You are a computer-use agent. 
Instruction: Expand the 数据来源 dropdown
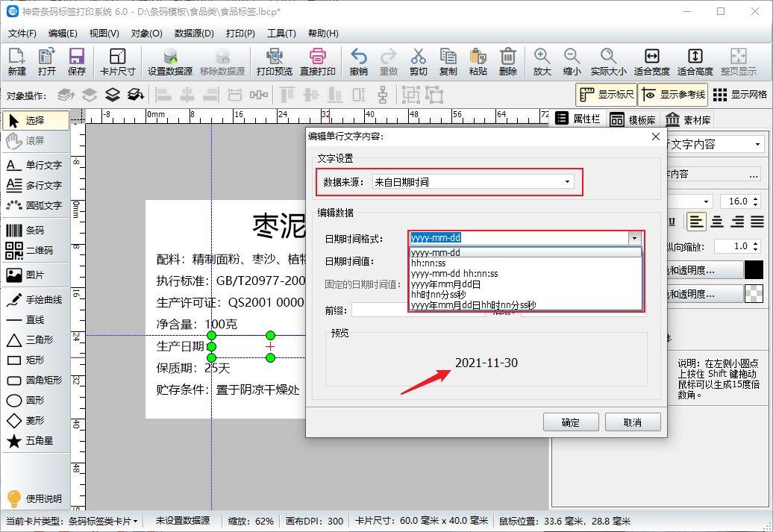(566, 181)
